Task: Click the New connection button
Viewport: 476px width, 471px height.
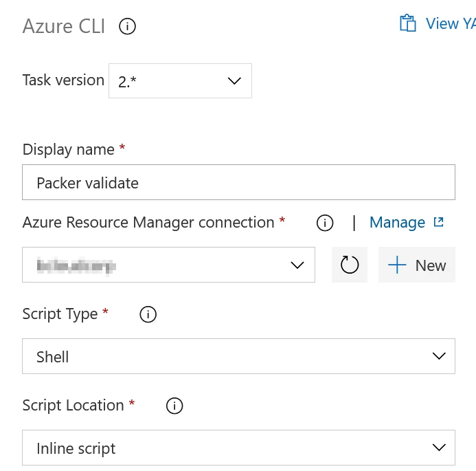Action: pos(416,265)
